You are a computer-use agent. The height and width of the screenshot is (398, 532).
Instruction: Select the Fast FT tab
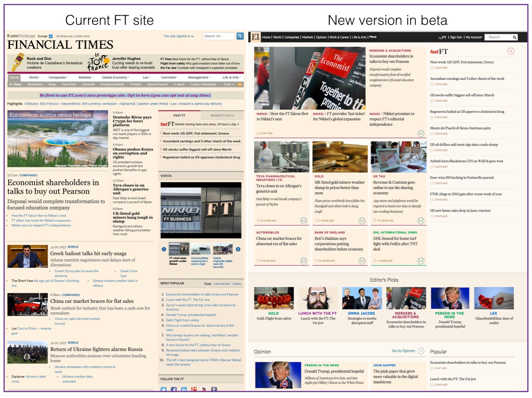pyautogui.click(x=179, y=116)
